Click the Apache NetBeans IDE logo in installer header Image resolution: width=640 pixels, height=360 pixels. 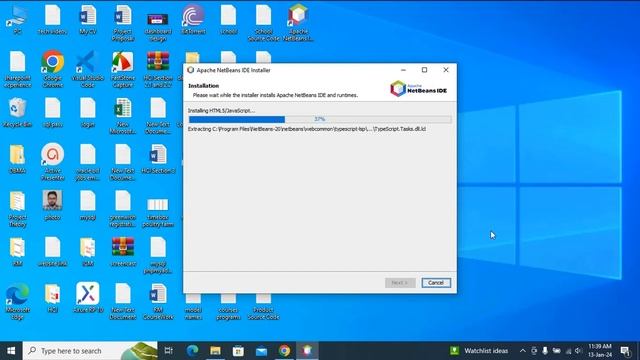(418, 89)
